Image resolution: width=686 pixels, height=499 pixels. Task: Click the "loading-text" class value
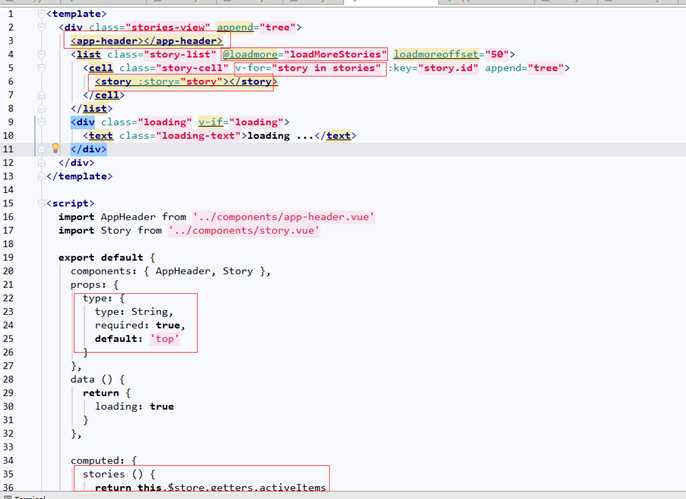pos(199,136)
